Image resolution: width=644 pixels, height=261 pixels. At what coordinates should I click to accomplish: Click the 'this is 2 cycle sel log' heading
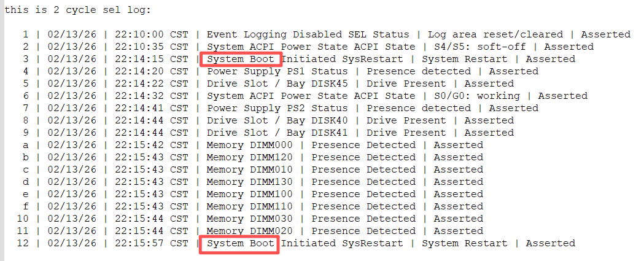[x=77, y=10]
